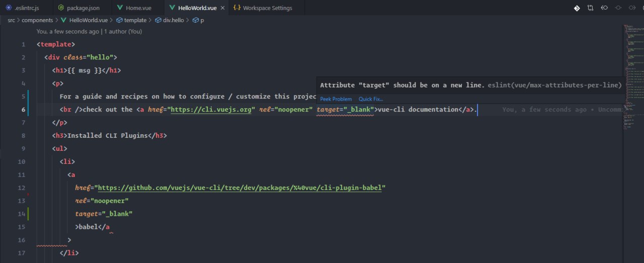Click the closing </p> tag on line 7
The height and width of the screenshot is (263, 644).
(x=59, y=123)
